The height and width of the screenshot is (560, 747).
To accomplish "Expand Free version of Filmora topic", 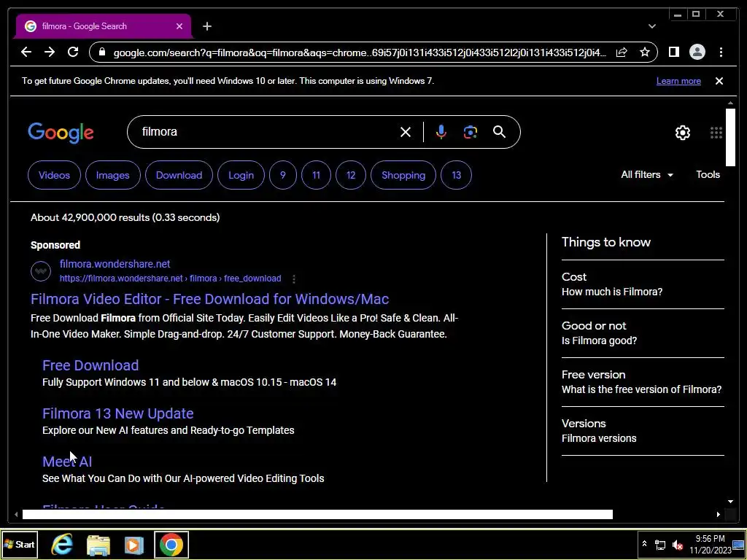I will coord(643,382).
